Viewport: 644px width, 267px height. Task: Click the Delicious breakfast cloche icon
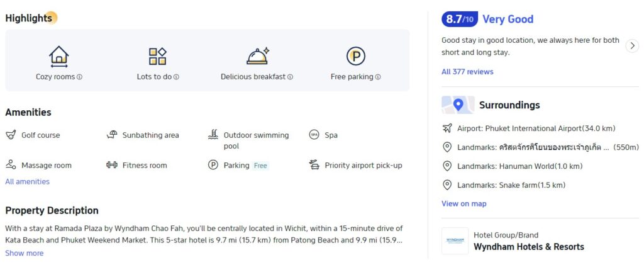(257, 56)
